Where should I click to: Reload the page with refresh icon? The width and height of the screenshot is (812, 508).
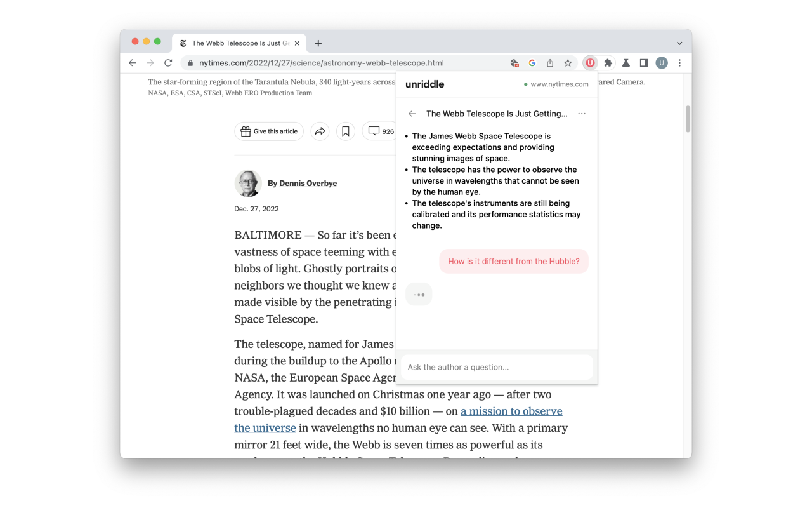coord(168,63)
